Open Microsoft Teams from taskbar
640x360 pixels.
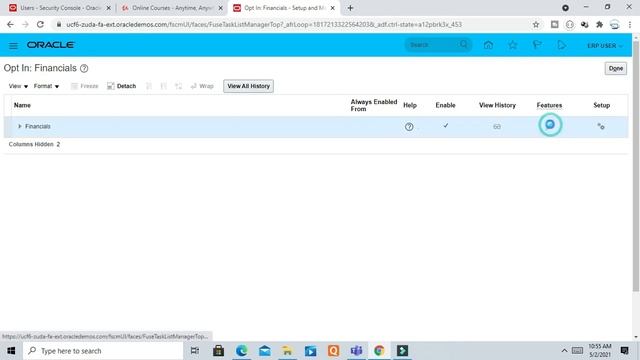click(x=356, y=351)
